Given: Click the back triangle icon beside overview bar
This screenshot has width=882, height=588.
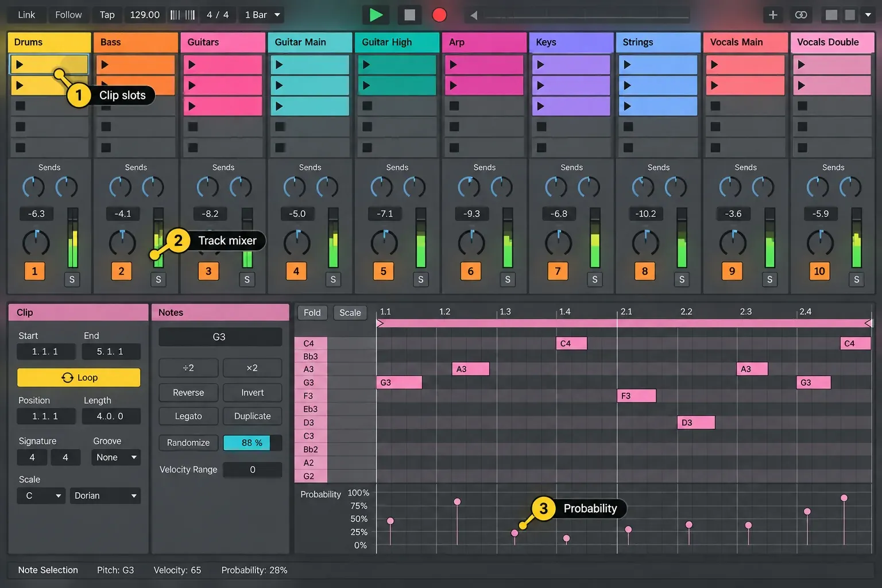Looking at the screenshot, I should [x=474, y=16].
